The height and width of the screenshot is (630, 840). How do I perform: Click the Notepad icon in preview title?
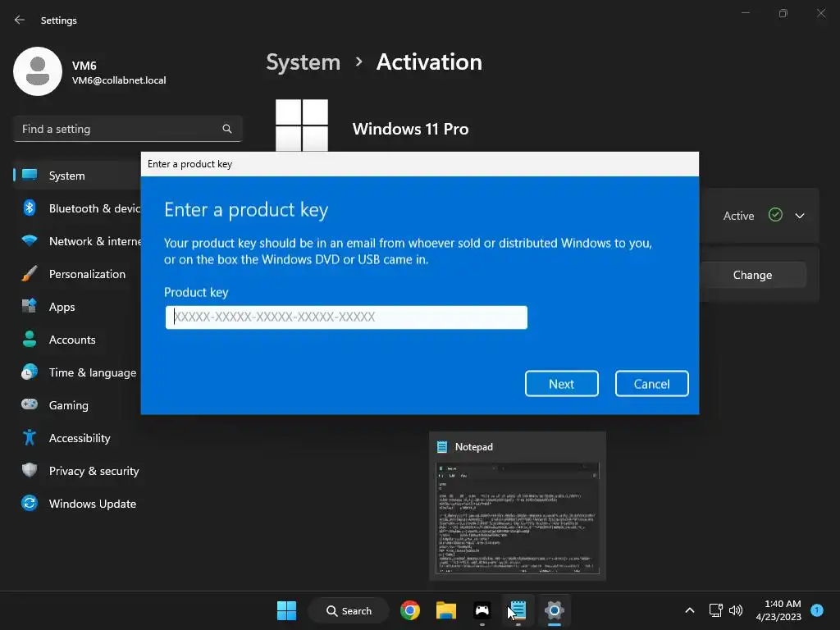click(442, 447)
